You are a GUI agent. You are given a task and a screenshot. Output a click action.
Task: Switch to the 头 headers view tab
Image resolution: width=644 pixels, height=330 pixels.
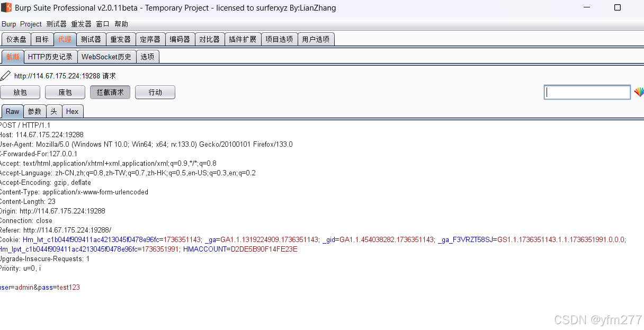point(54,111)
